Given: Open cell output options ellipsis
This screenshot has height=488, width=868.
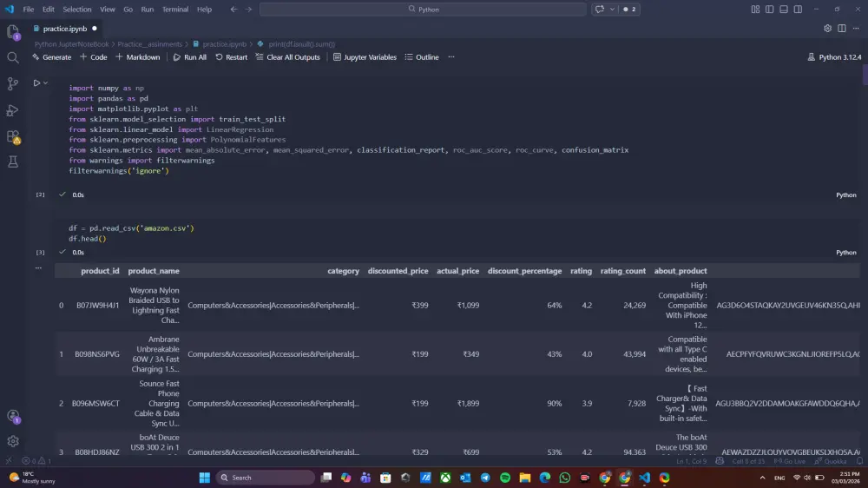Looking at the screenshot, I should click(x=38, y=268).
